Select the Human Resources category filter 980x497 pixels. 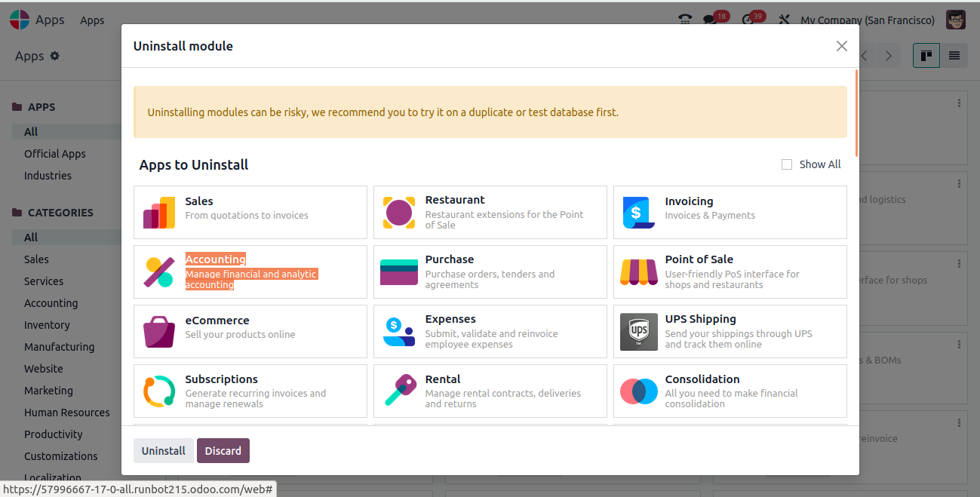coord(66,413)
